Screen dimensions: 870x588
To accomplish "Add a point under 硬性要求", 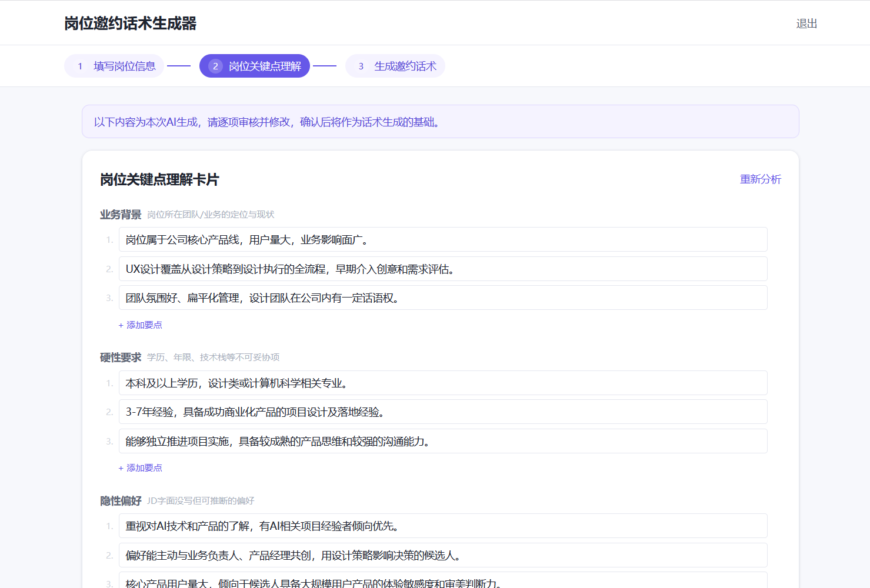I will 141,467.
